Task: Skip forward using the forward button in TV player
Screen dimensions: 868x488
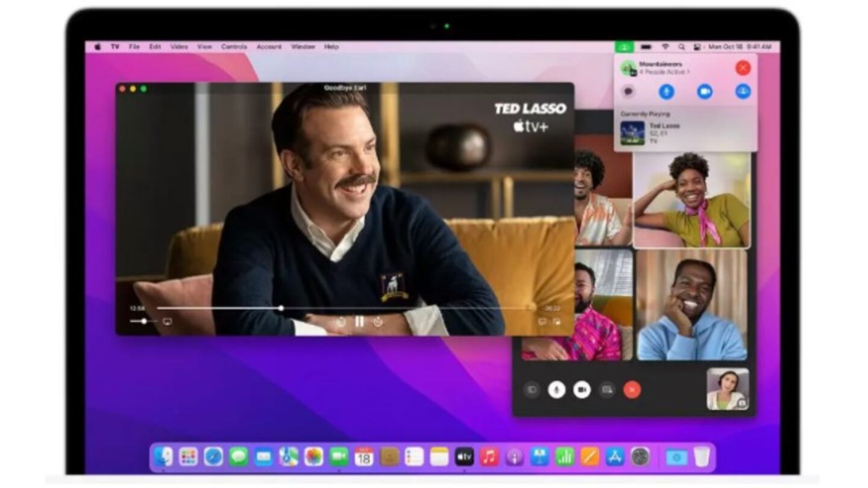Action: [378, 322]
